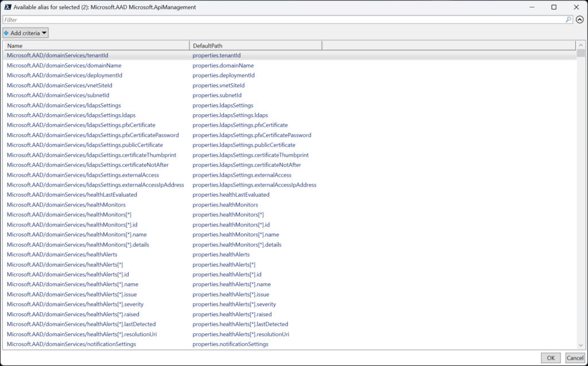Click the scrollbar down arrow

tap(581, 345)
